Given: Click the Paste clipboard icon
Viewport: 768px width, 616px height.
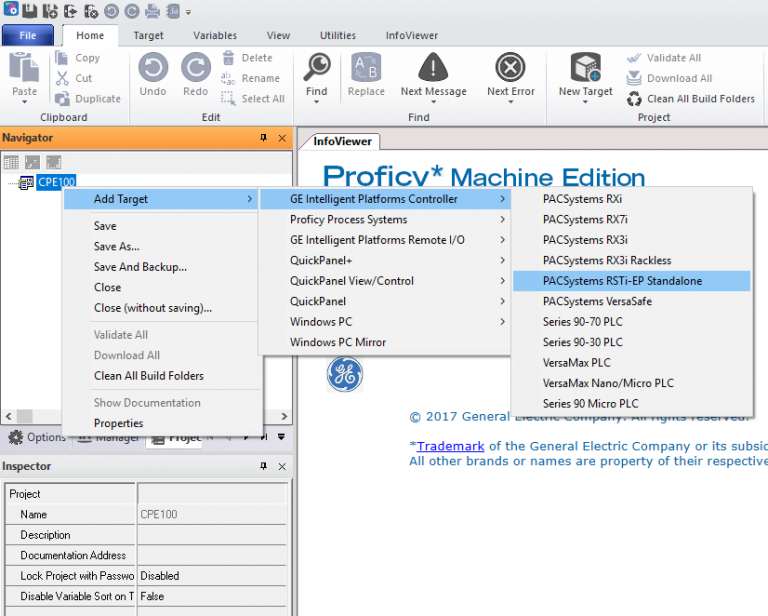Looking at the screenshot, I should (x=24, y=69).
